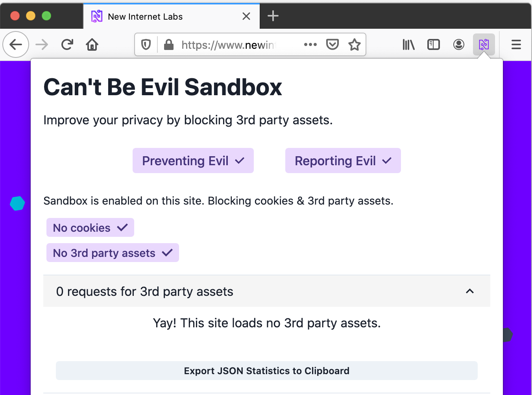Screen dimensions: 532x395
Task: Open the Firefox account icon
Action: 458,44
